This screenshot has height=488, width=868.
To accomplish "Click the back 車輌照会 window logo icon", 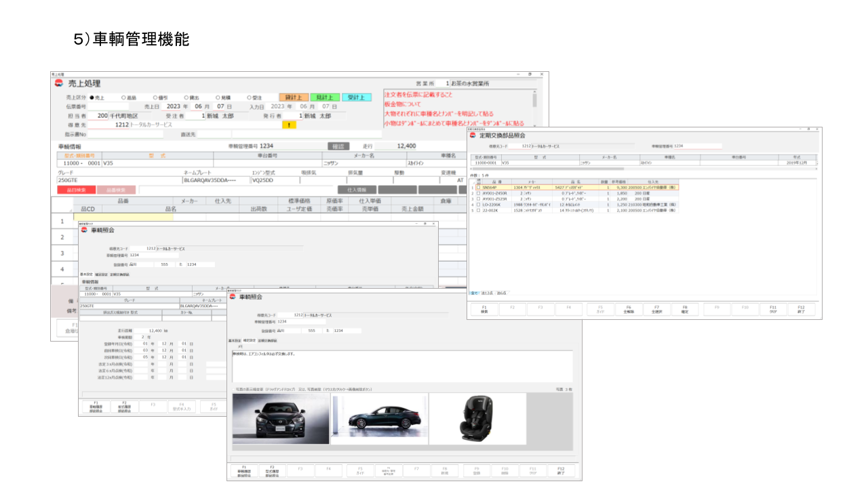I will pyautogui.click(x=84, y=230).
